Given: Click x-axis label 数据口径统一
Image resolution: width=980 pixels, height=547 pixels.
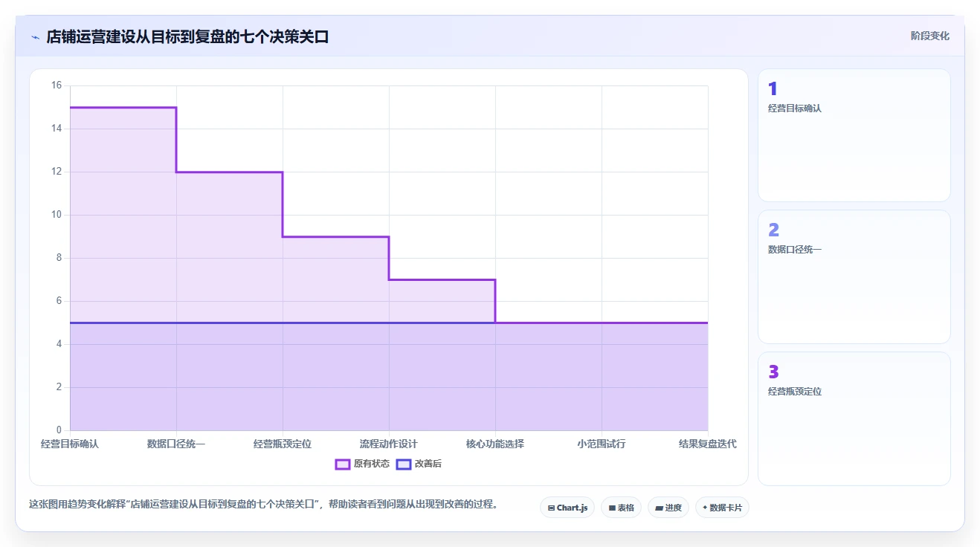Looking at the screenshot, I should [x=176, y=444].
